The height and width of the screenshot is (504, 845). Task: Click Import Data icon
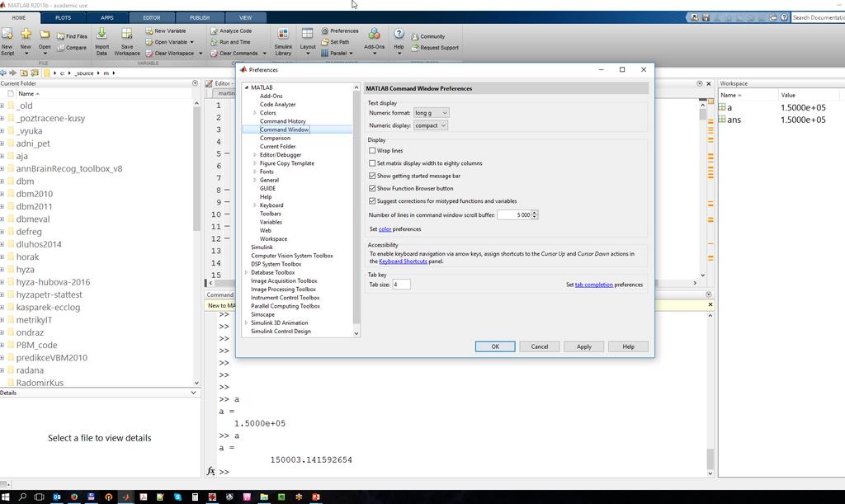pyautogui.click(x=101, y=34)
